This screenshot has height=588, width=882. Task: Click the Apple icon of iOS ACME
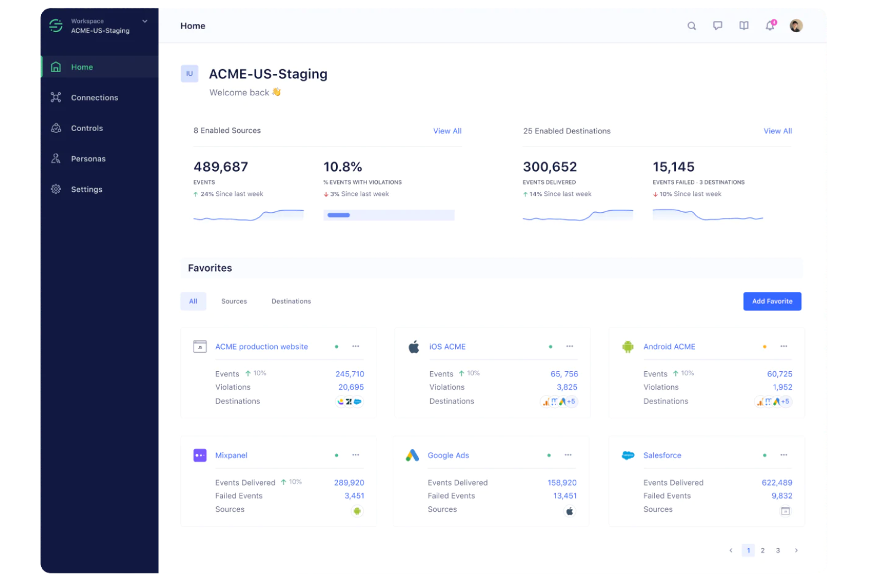click(x=414, y=347)
